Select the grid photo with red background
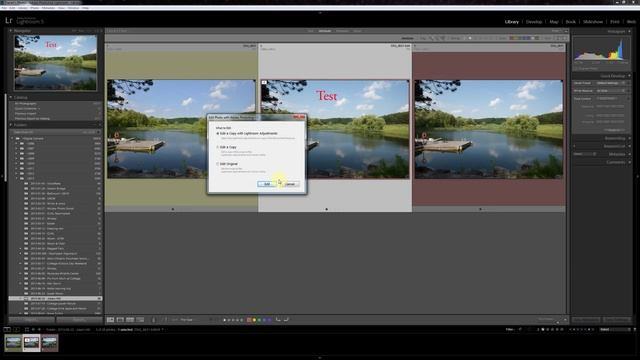This screenshot has width=640, height=360. (489, 127)
